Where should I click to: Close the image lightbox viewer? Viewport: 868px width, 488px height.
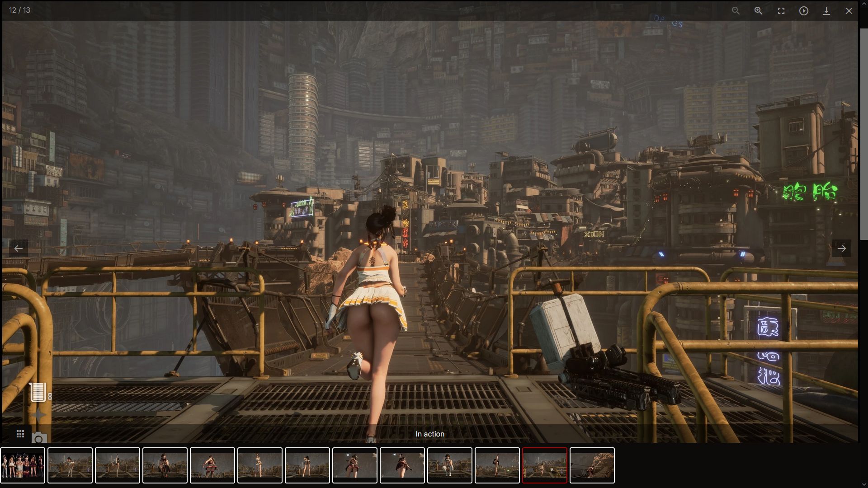pyautogui.click(x=849, y=11)
